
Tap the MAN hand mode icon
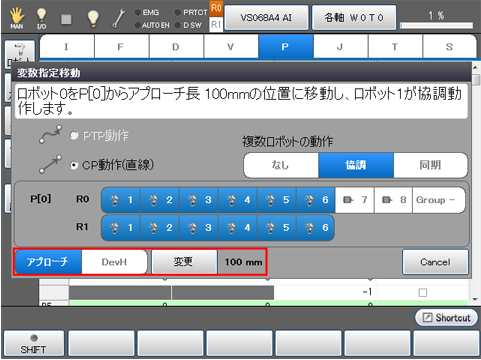tap(16, 18)
